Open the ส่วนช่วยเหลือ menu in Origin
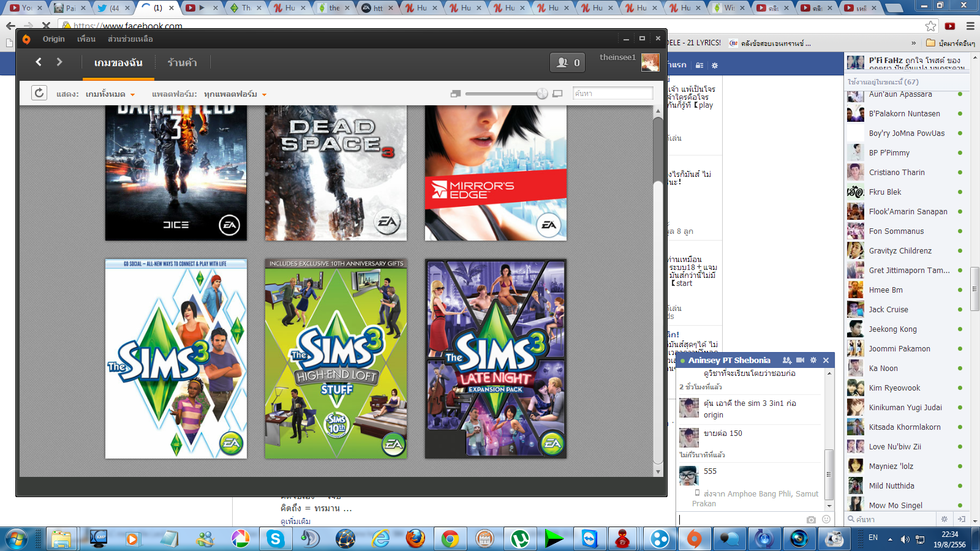This screenshot has width=980, height=551. pyautogui.click(x=130, y=39)
